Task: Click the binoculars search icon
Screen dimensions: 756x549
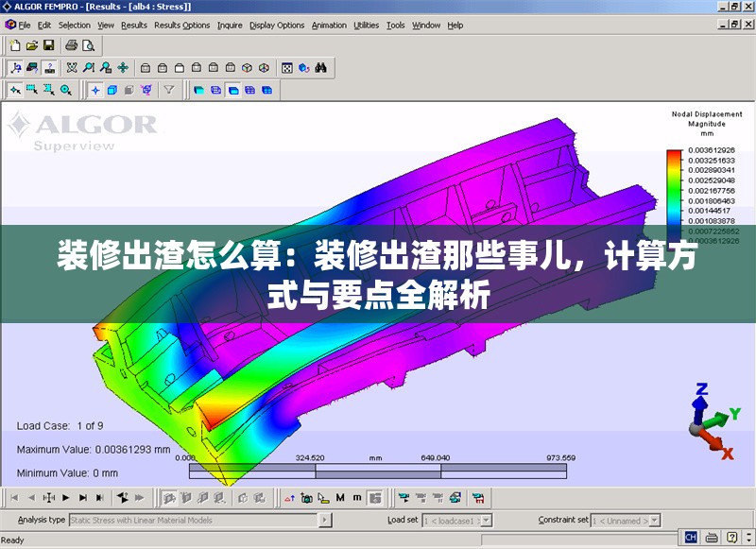Action: click(321, 68)
